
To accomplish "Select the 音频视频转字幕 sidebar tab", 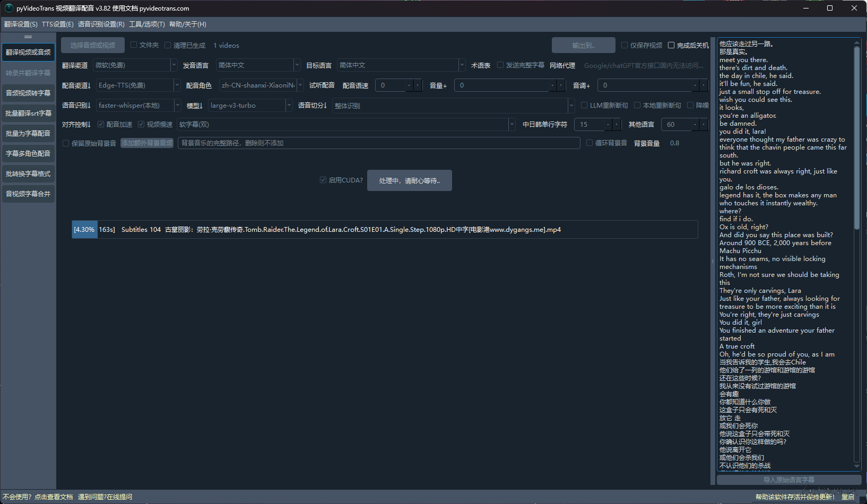I will tap(28, 93).
